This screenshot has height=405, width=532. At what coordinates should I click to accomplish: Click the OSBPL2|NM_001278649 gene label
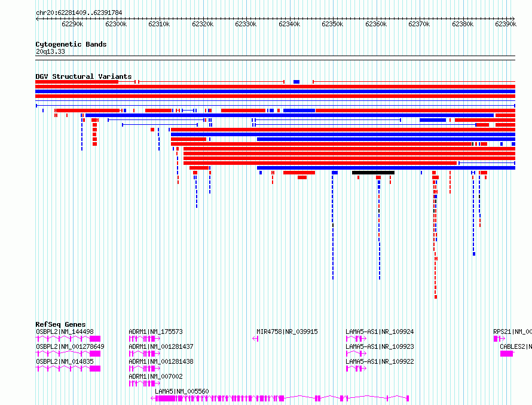[x=70, y=346]
